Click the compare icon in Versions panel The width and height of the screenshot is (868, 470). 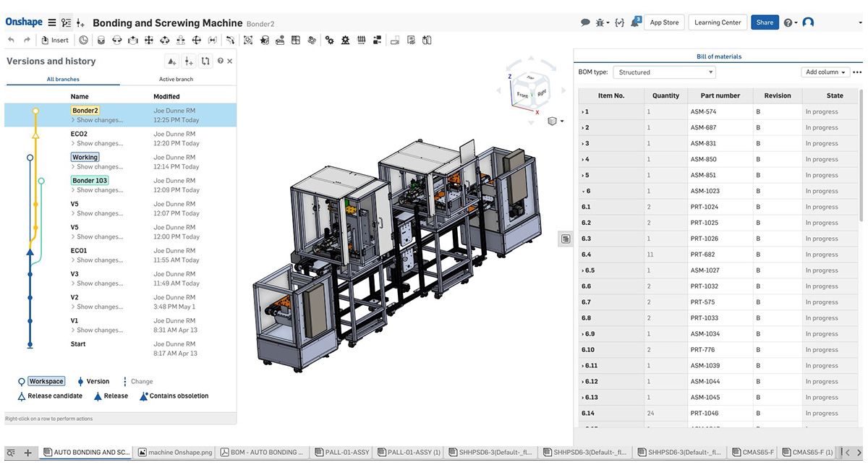tap(205, 61)
